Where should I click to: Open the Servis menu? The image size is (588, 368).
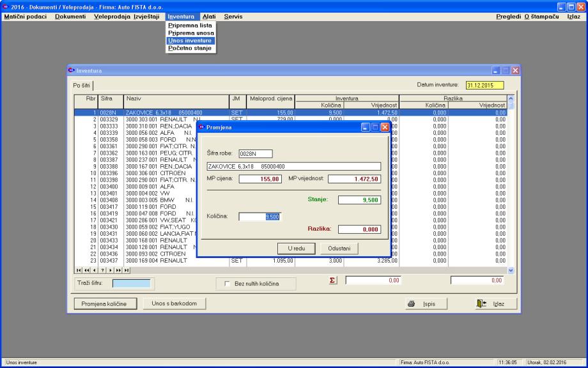[x=233, y=17]
